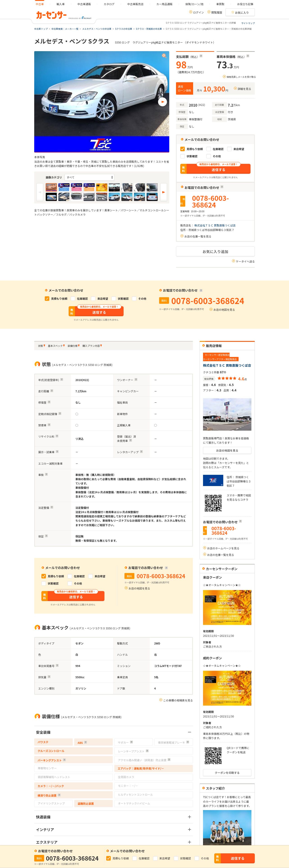
Task: Open help icon next to パーキングアシスト
Action: point(64,760)
